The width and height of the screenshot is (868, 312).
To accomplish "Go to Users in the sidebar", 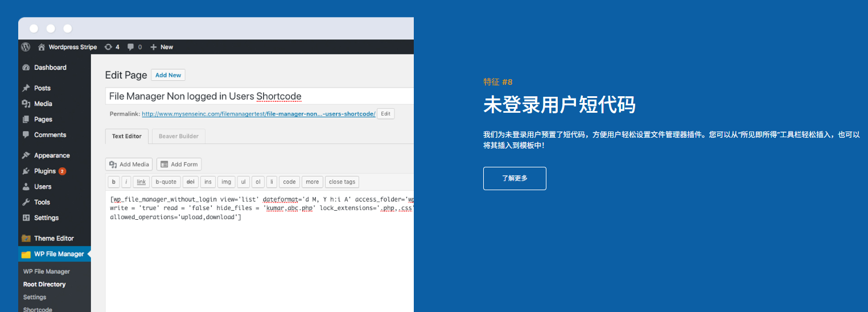I will 43,187.
